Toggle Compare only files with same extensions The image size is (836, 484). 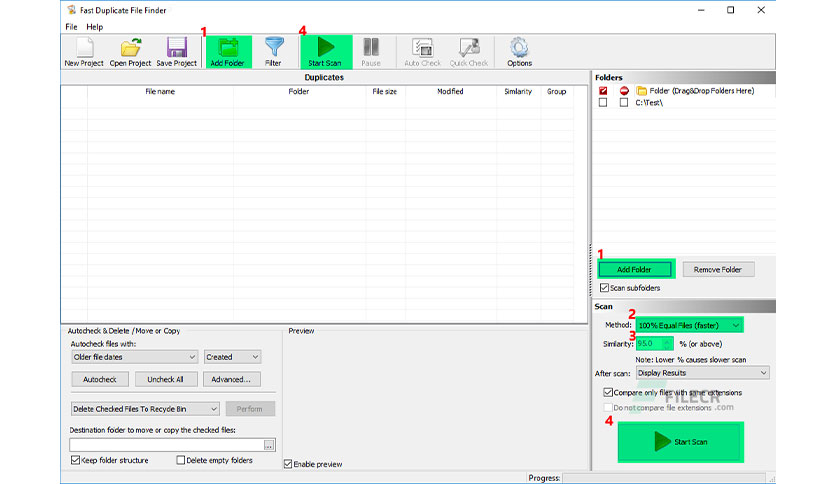pos(608,392)
